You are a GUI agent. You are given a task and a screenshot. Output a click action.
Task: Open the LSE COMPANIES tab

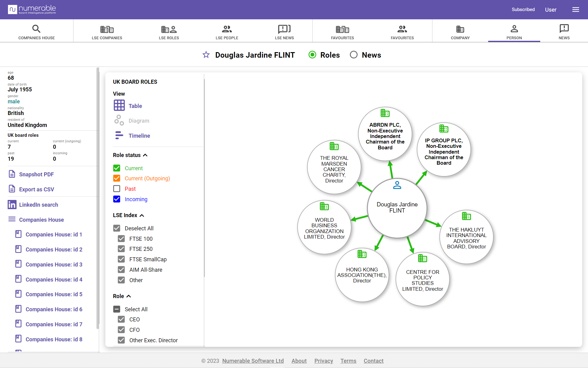tap(107, 32)
